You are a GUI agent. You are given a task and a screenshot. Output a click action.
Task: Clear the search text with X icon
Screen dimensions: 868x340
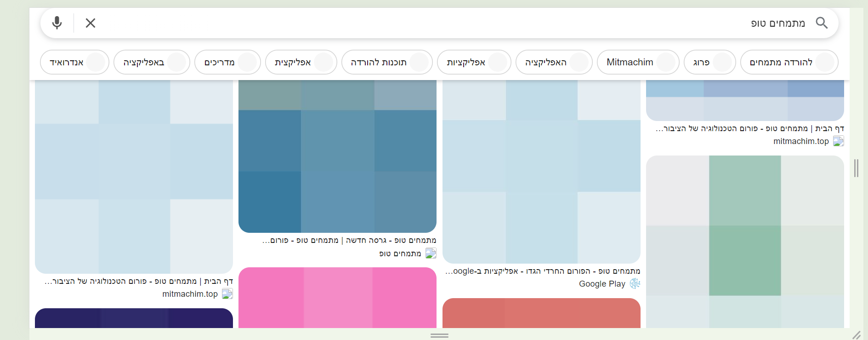(x=91, y=23)
